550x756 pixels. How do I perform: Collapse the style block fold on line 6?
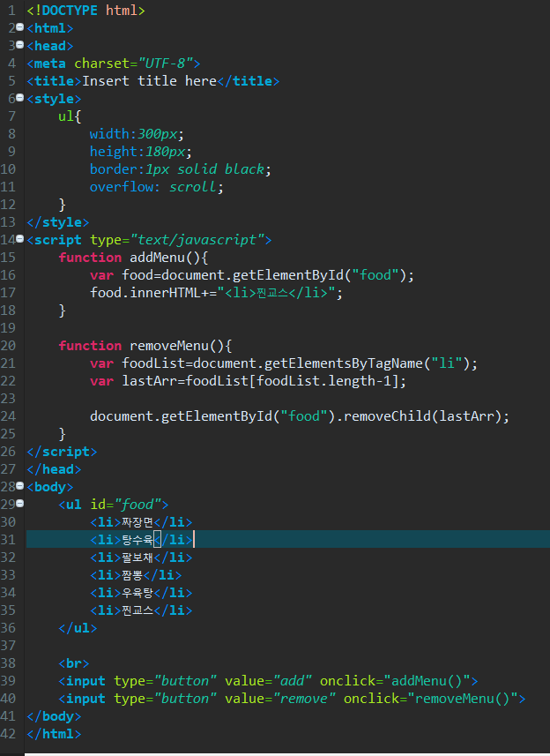[19, 98]
